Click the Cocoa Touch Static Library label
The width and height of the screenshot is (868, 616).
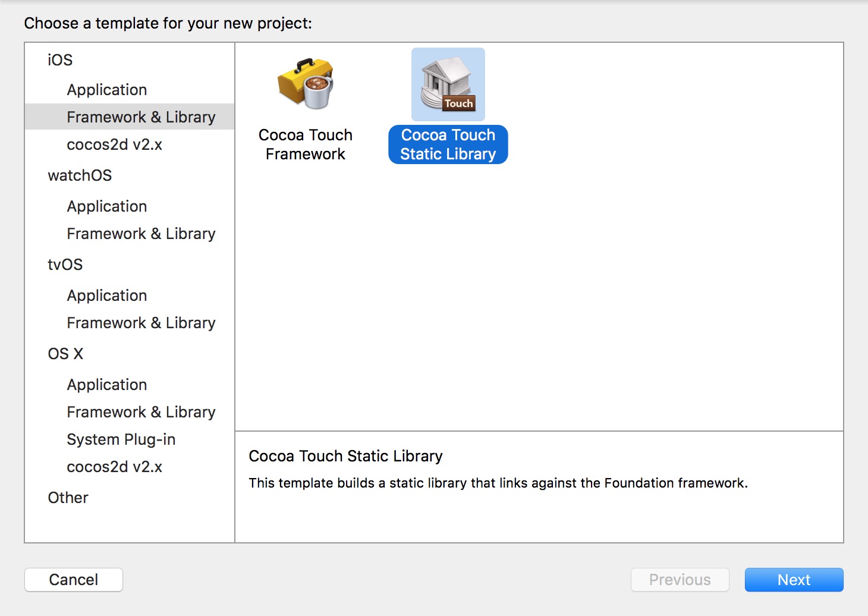(x=448, y=144)
